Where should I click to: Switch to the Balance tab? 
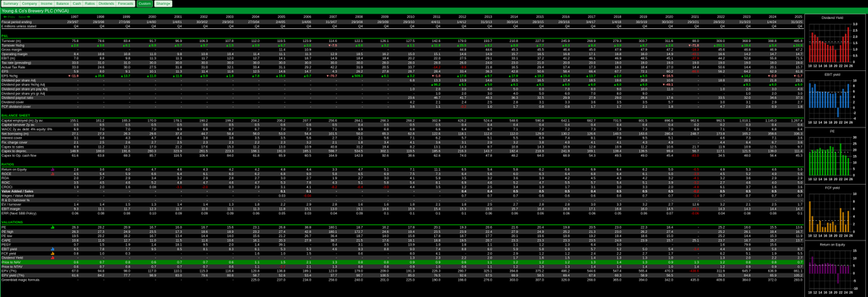click(62, 4)
